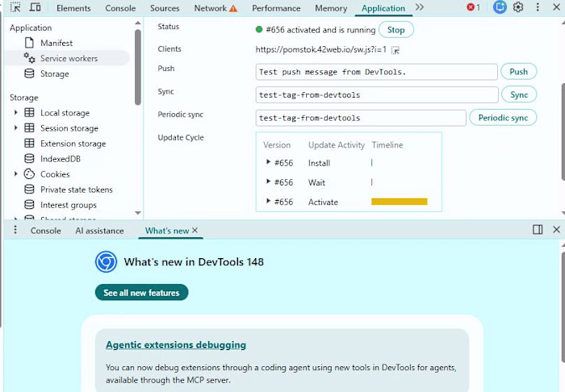Focus the Sync tag input field
This screenshot has width=565, height=392.
[377, 95]
